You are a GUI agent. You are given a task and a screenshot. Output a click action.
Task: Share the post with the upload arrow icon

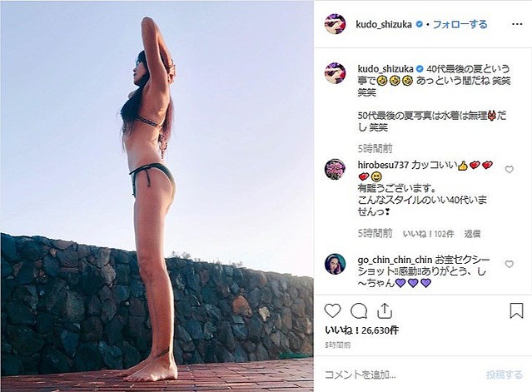tap(385, 310)
